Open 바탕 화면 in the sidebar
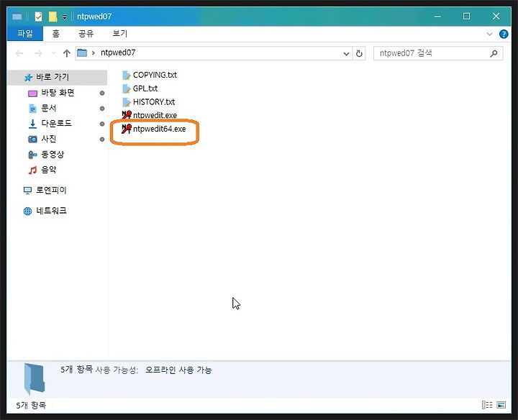Screen dimensions: 518x420 point(58,93)
